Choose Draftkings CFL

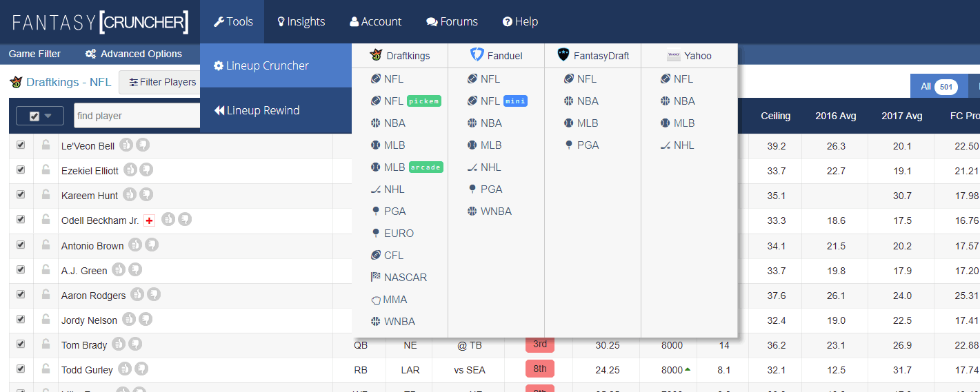click(387, 255)
